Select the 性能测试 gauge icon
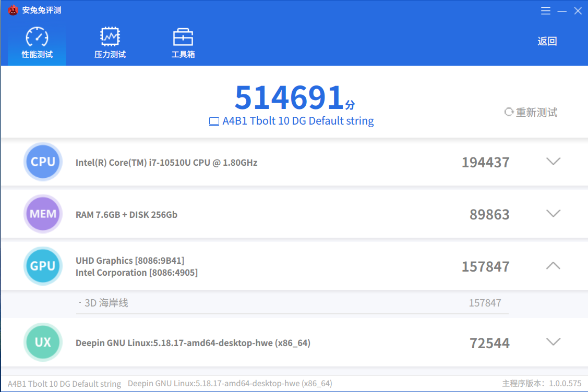 tap(36, 36)
